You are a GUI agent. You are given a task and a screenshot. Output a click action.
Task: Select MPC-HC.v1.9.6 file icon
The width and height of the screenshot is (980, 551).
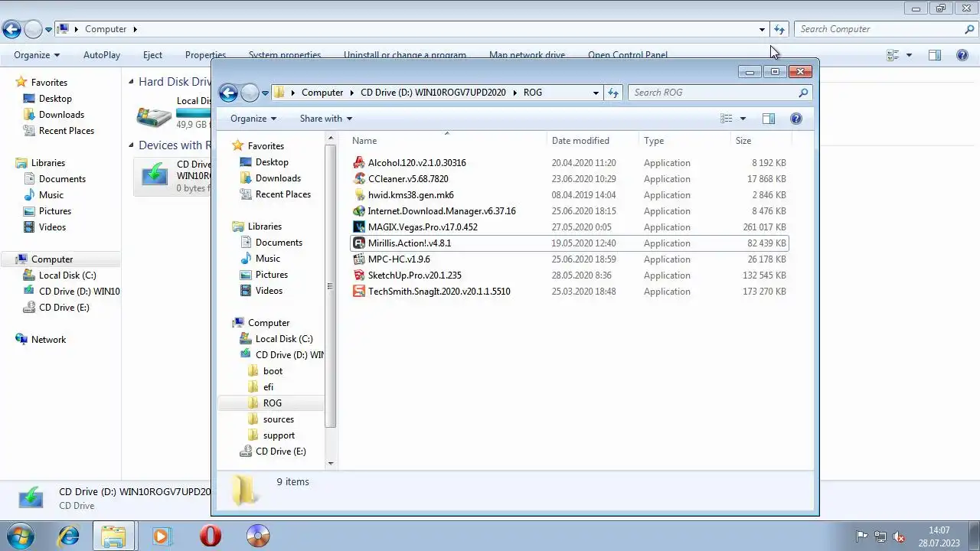point(359,259)
